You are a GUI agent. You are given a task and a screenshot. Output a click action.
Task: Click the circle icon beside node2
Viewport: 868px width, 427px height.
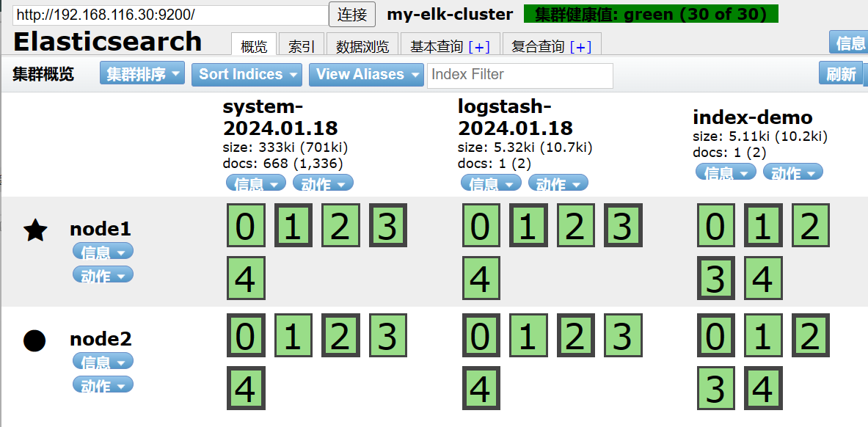(34, 340)
